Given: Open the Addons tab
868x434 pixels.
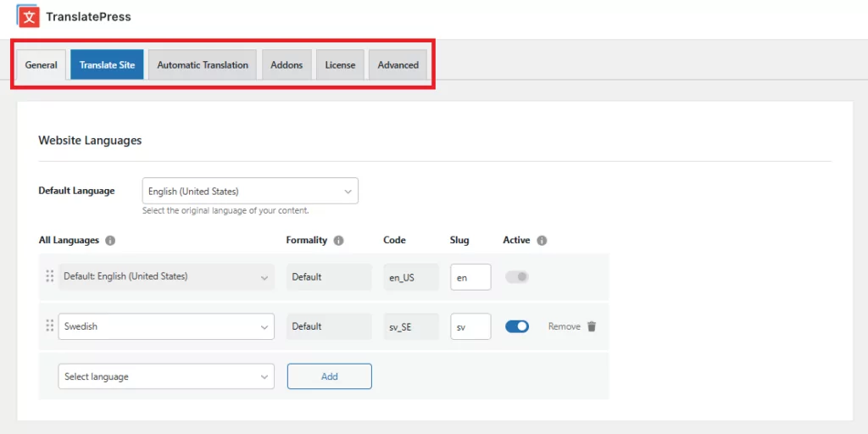Looking at the screenshot, I should coord(287,64).
